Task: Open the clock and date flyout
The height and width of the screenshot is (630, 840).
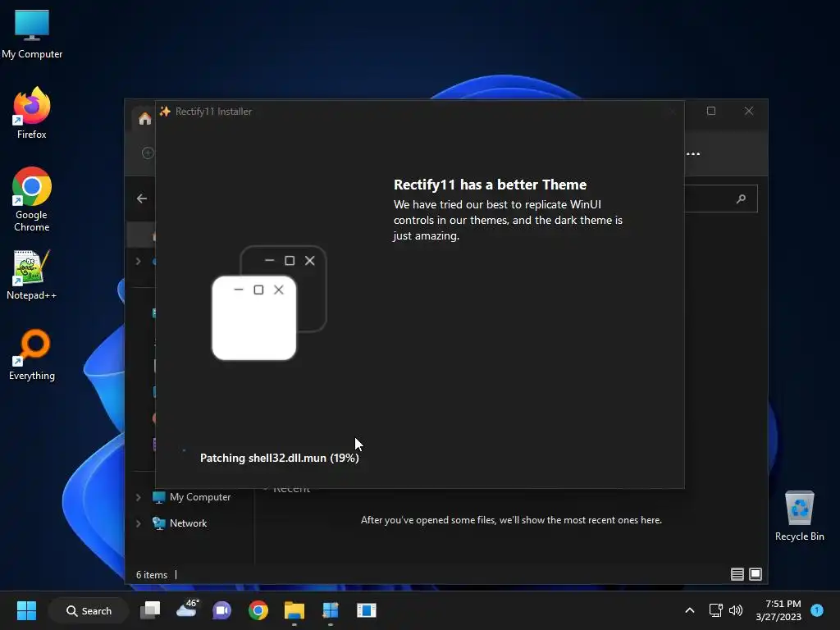Action: tap(778, 610)
